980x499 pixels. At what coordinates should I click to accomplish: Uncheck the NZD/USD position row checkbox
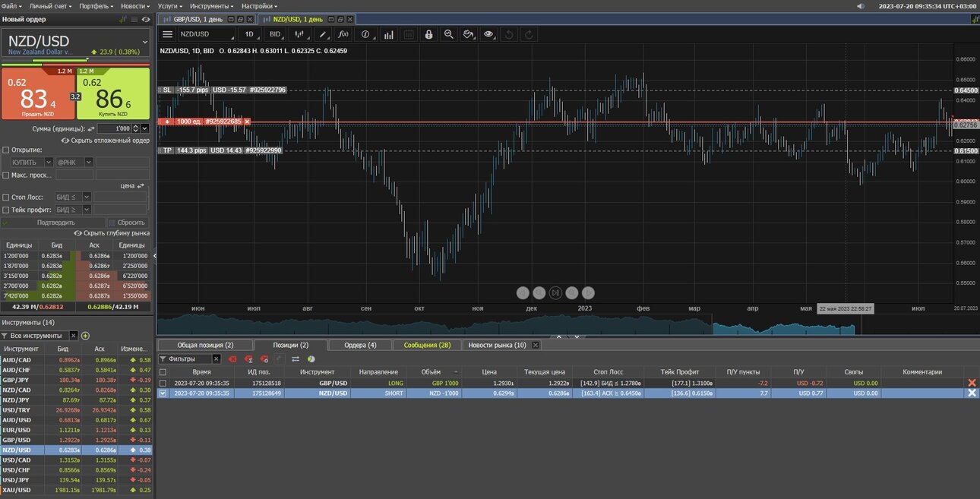pyautogui.click(x=163, y=393)
